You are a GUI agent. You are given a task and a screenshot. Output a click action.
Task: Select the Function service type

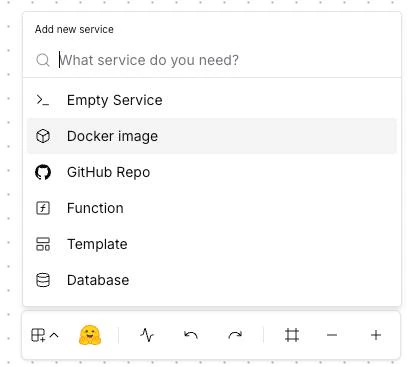point(212,208)
